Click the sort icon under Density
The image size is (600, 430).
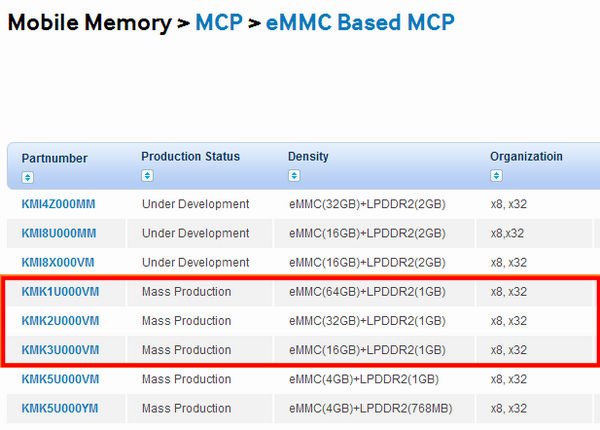coord(294,176)
